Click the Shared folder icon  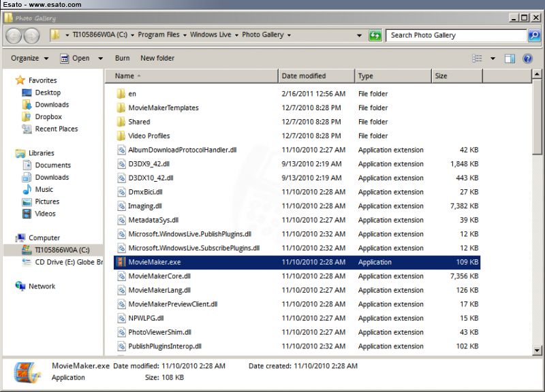121,122
